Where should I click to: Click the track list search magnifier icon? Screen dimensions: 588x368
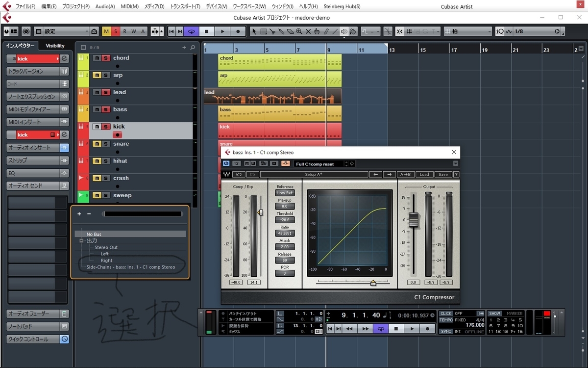point(193,48)
